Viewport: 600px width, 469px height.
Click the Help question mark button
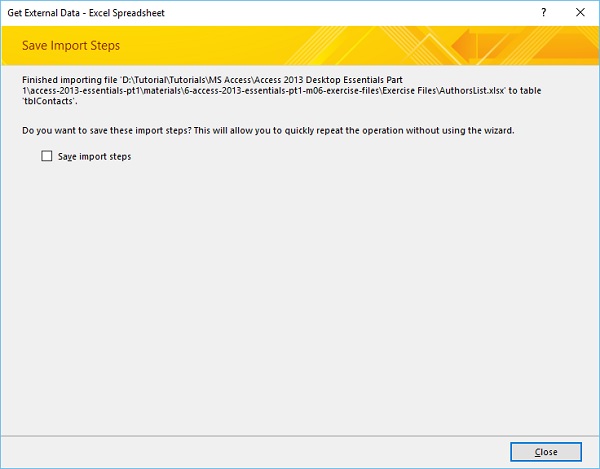[x=543, y=14]
